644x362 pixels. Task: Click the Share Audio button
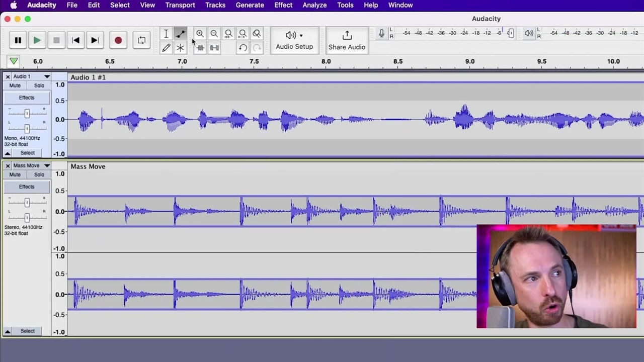point(347,40)
